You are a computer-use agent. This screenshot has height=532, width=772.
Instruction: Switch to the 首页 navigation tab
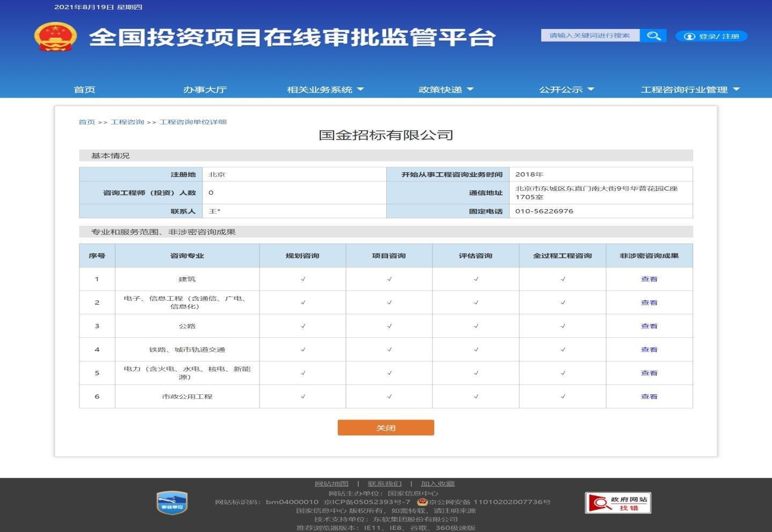click(x=84, y=90)
